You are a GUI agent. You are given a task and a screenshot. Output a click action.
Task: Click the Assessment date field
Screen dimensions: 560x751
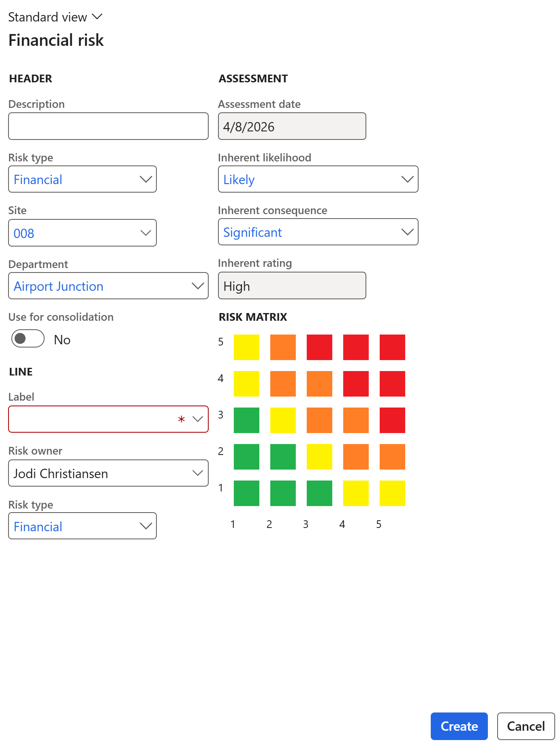[x=292, y=127]
